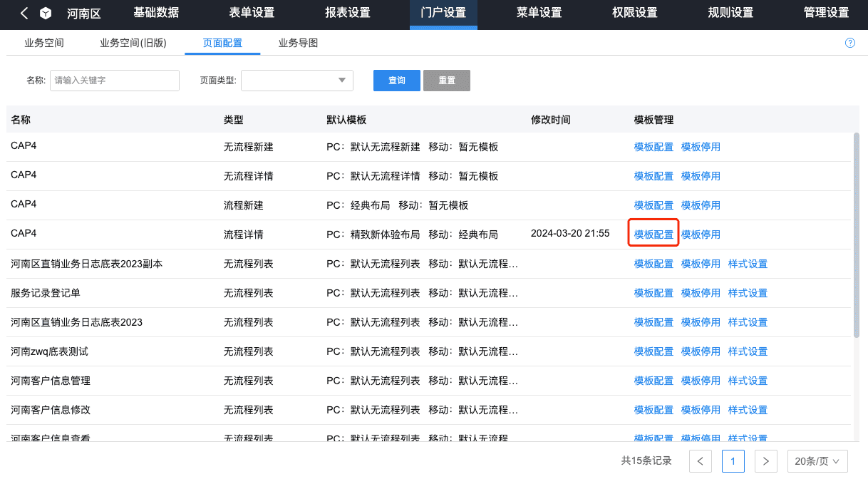Switch to 业务空间(旧版) tab
This screenshot has height=479, width=868.
click(x=133, y=43)
